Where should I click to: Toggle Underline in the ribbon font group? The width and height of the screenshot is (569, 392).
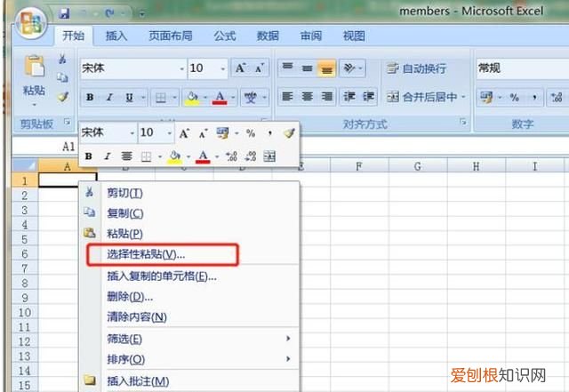pos(129,97)
